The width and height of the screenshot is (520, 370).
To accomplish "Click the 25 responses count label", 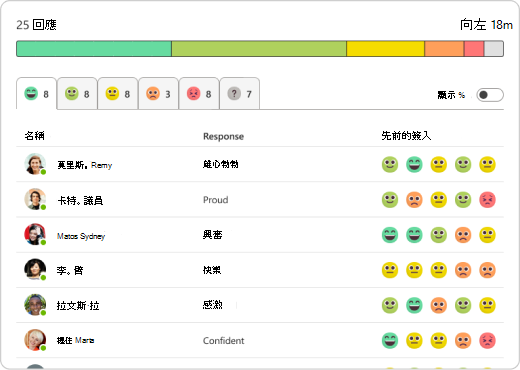I will click(x=36, y=25).
